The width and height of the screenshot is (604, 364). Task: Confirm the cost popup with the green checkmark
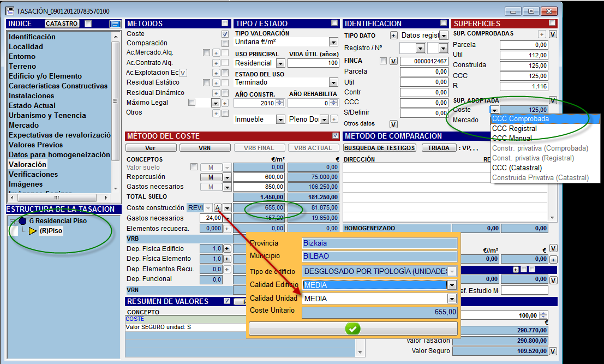click(x=353, y=329)
